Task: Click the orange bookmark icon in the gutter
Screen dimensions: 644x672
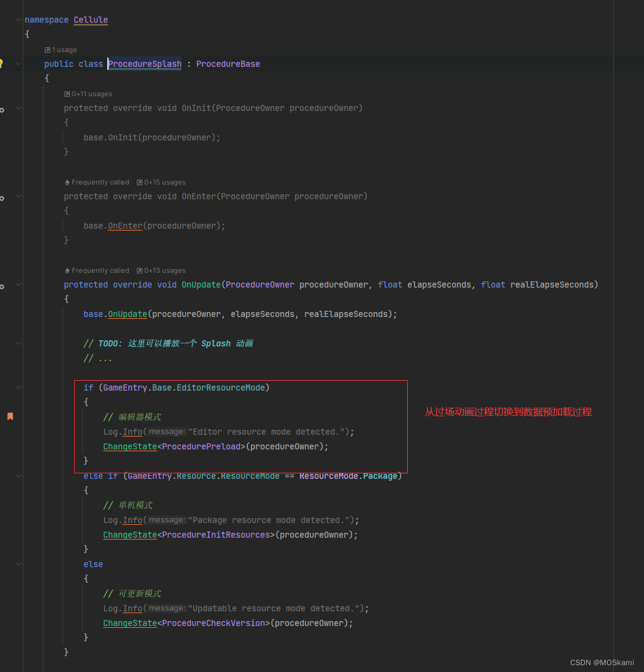Action: click(10, 416)
